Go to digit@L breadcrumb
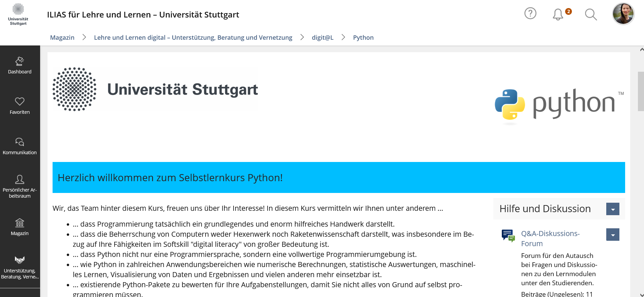Viewport: 644px width, 297px height. pyautogui.click(x=323, y=37)
